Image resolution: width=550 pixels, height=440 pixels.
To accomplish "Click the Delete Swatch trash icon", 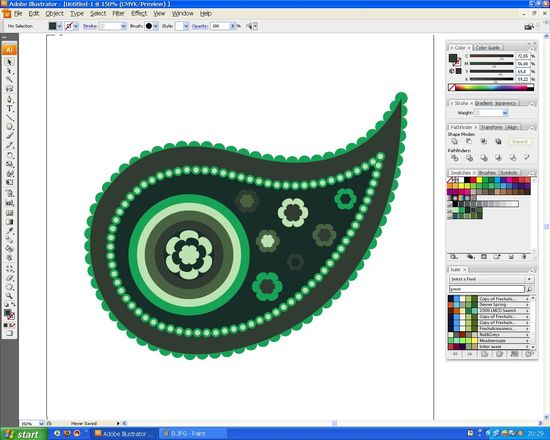I will pyautogui.click(x=524, y=257).
